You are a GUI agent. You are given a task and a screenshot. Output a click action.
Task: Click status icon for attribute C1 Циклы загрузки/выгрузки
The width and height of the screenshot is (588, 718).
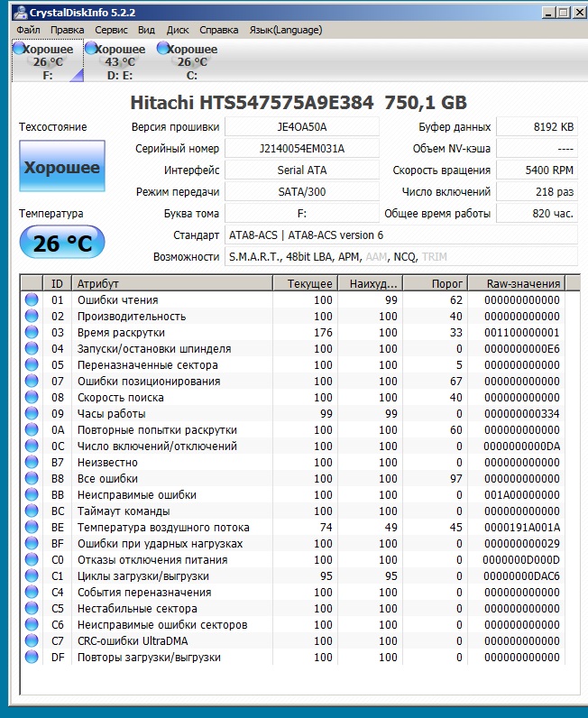click(32, 575)
